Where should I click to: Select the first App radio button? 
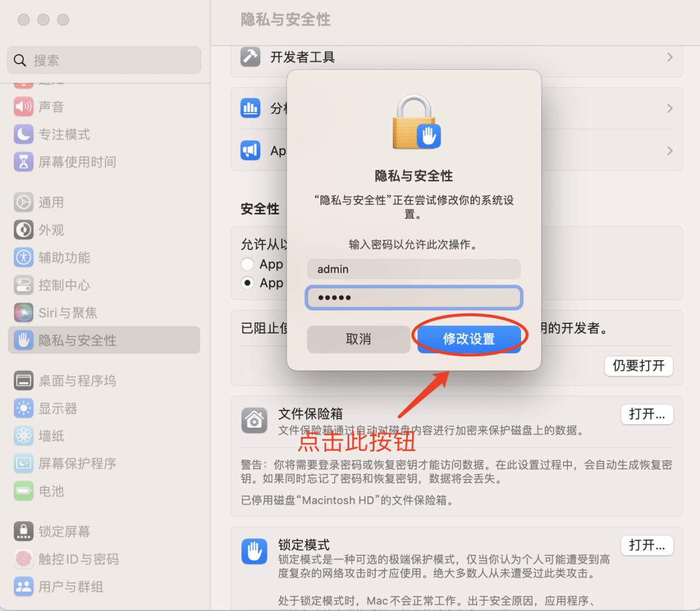[248, 264]
